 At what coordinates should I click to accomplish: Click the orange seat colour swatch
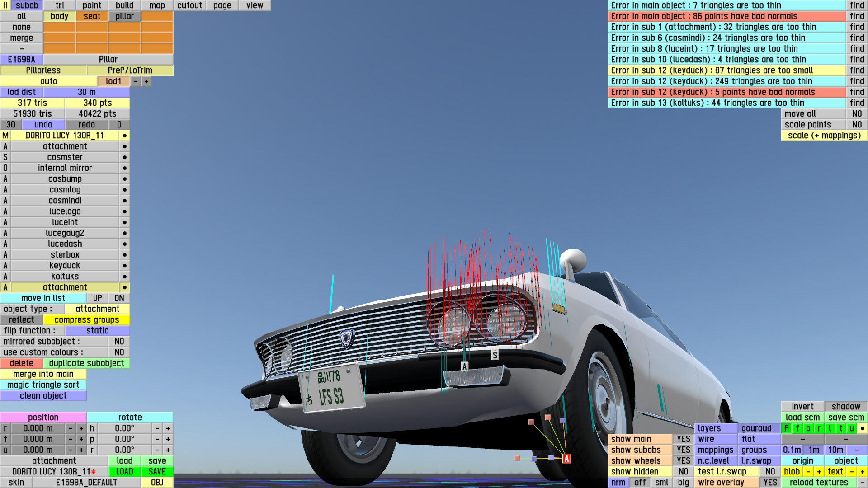click(x=92, y=16)
